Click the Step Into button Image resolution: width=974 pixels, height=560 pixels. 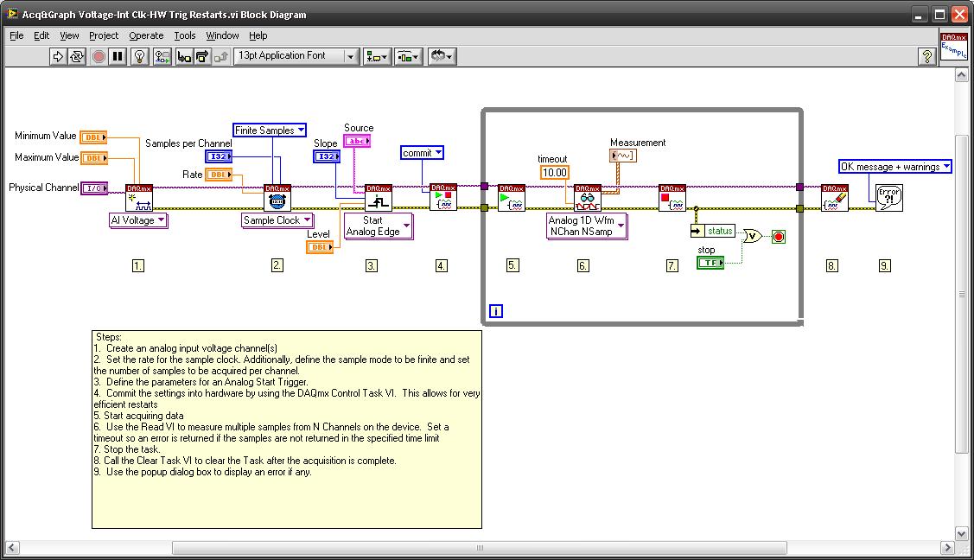(184, 56)
